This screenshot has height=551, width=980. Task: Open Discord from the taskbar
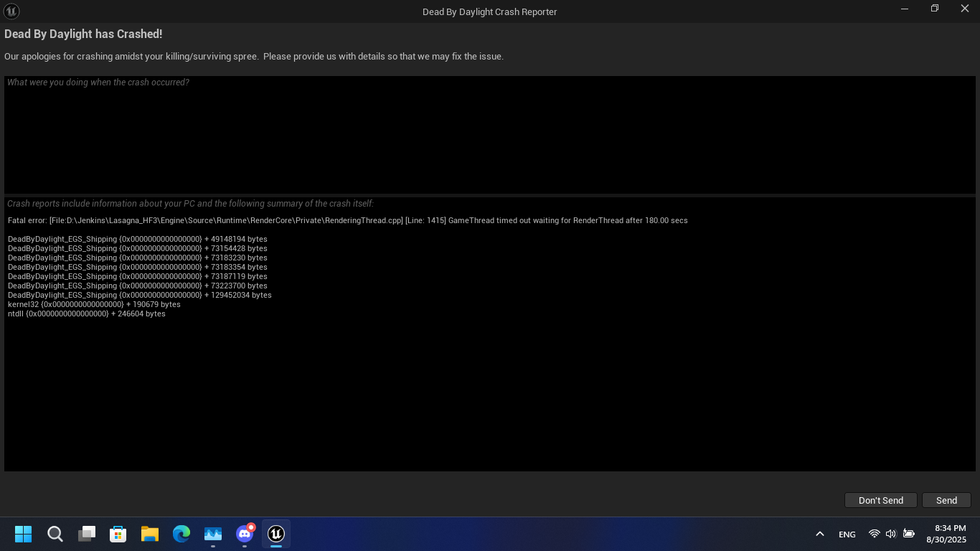point(245,534)
